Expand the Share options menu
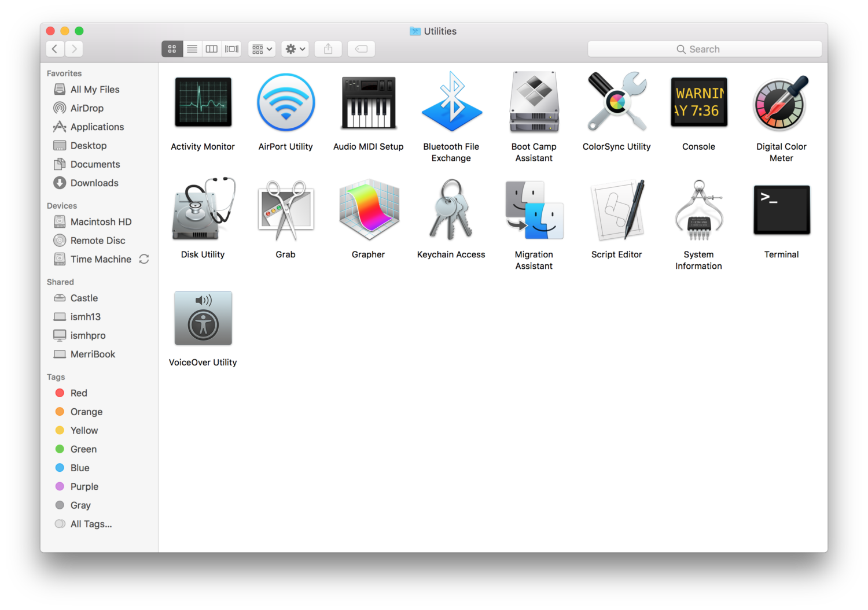 pyautogui.click(x=328, y=49)
